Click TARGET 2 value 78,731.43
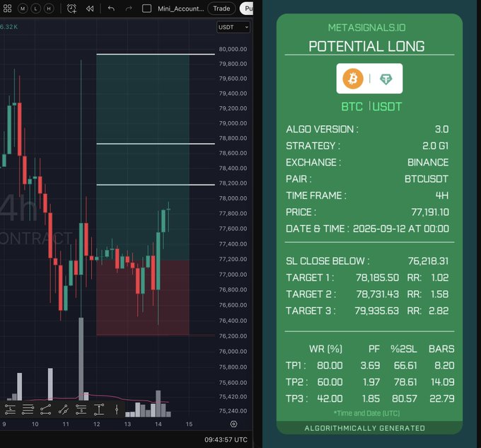The height and width of the screenshot is (448, 481). [377, 294]
